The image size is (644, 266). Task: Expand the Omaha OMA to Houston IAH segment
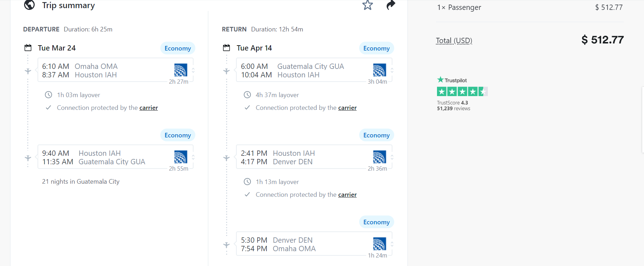193,70
